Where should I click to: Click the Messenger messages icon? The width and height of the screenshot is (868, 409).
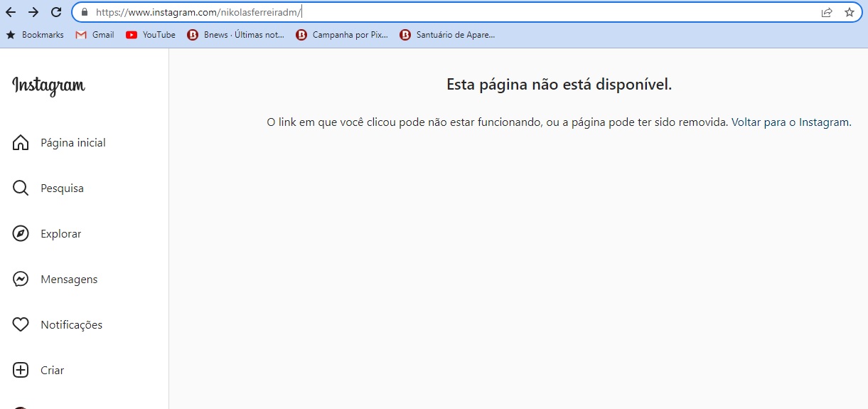[21, 279]
